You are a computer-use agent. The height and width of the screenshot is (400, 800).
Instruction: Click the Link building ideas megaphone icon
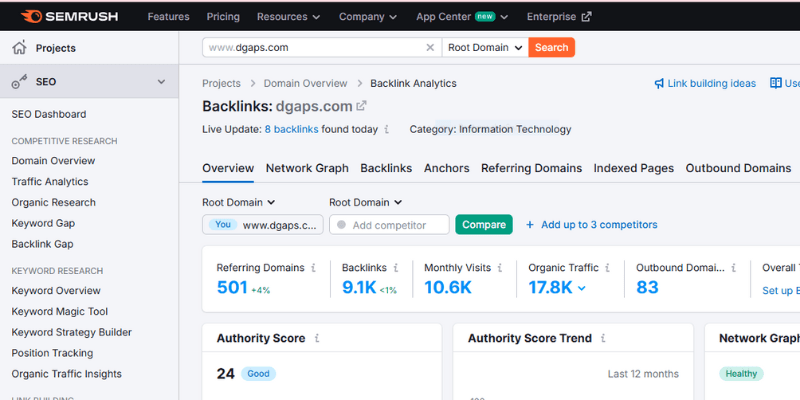[659, 84]
